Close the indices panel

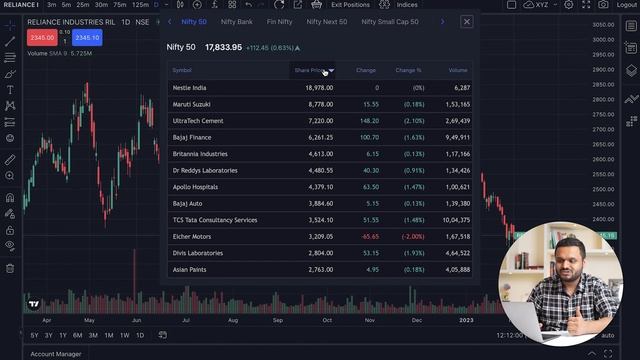(467, 22)
